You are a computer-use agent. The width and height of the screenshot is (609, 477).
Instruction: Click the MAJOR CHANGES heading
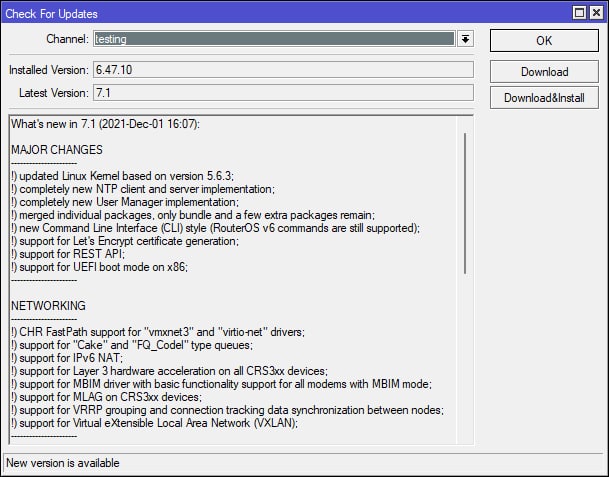(x=57, y=150)
